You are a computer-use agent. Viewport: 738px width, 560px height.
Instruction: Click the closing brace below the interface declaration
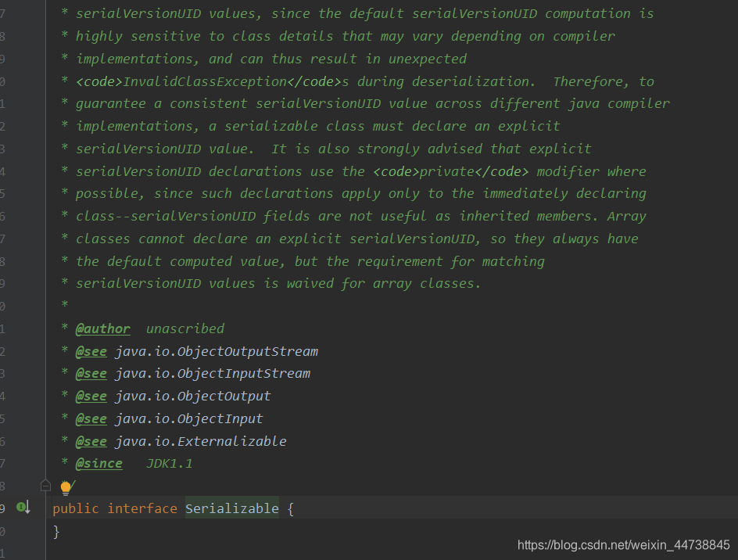(56, 530)
